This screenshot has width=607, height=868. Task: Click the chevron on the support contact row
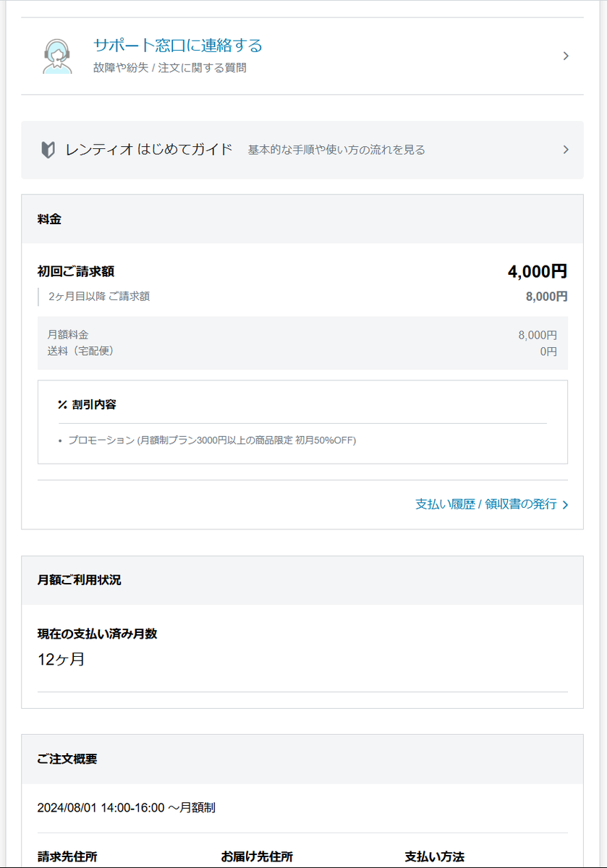[x=566, y=56]
